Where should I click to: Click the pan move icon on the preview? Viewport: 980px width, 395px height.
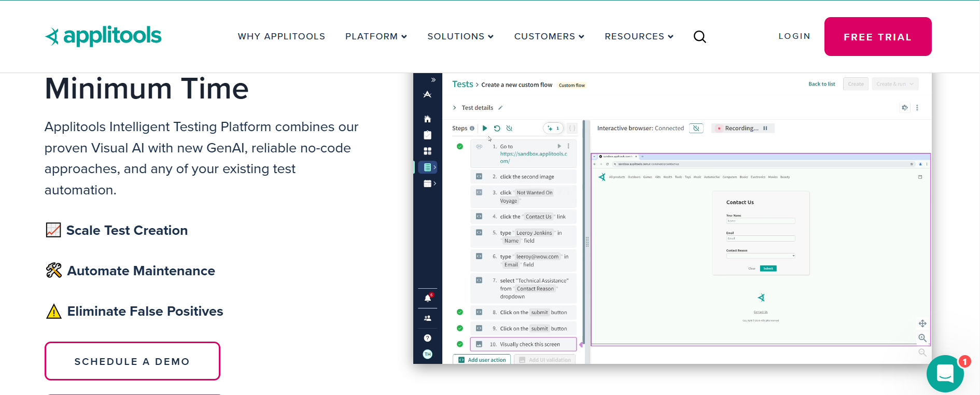[922, 323]
